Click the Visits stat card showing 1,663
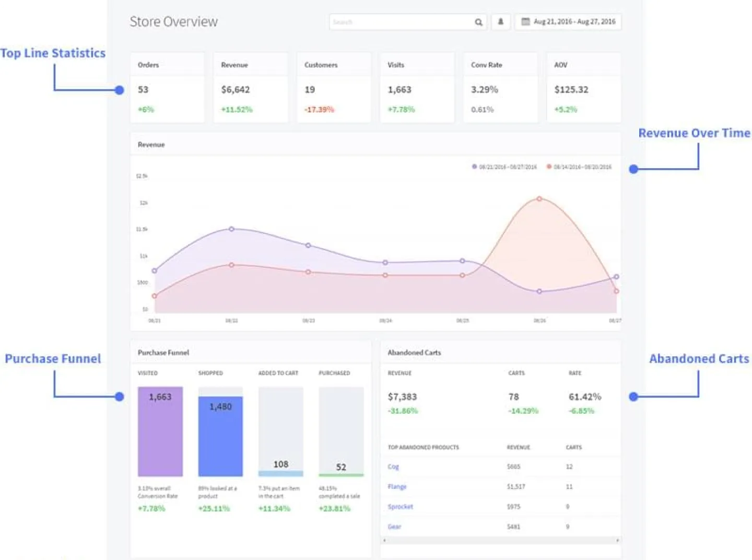This screenshot has height=560, width=752. (417, 87)
